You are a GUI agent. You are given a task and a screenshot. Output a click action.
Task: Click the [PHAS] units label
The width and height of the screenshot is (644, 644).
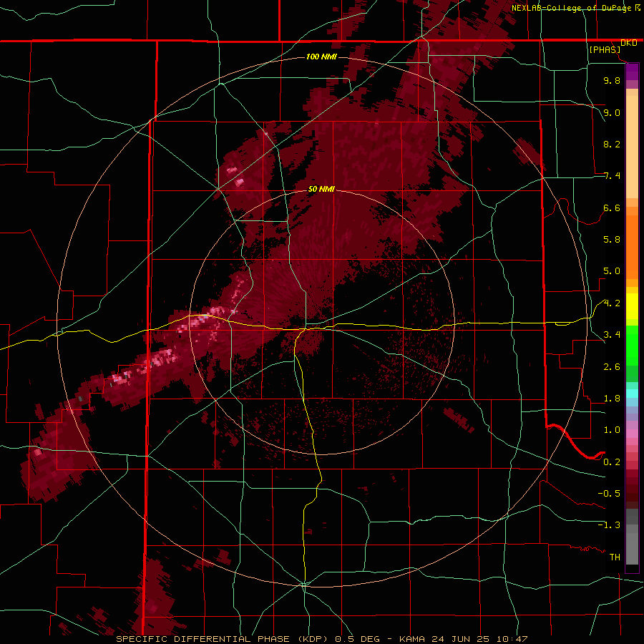605,50
